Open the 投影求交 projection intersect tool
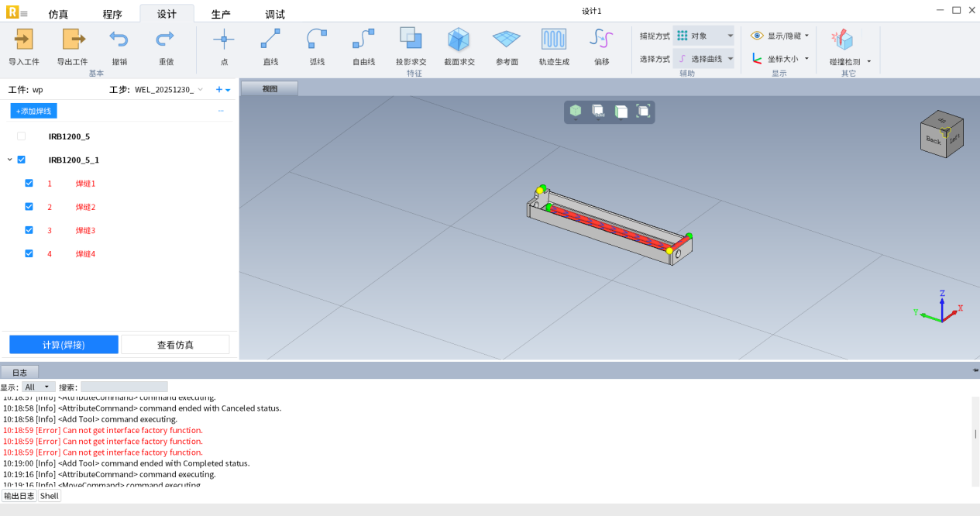 pos(411,40)
